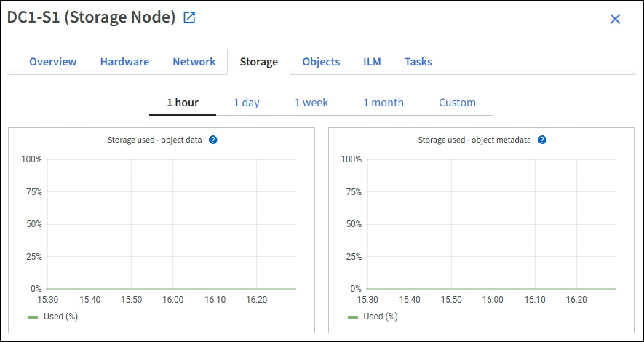Switch charts to 1 month range
The image size is (644, 342).
[x=383, y=103]
